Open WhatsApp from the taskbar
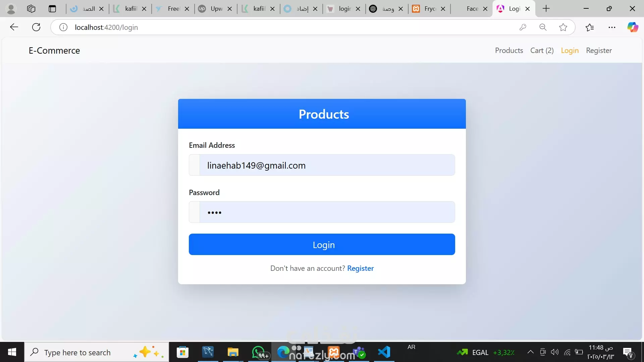644x362 pixels. pyautogui.click(x=259, y=352)
